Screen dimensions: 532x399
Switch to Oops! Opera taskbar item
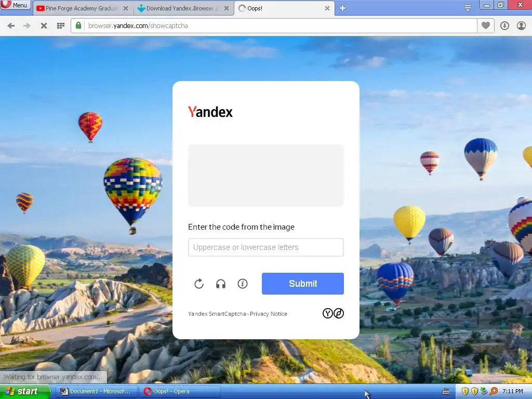point(180,392)
